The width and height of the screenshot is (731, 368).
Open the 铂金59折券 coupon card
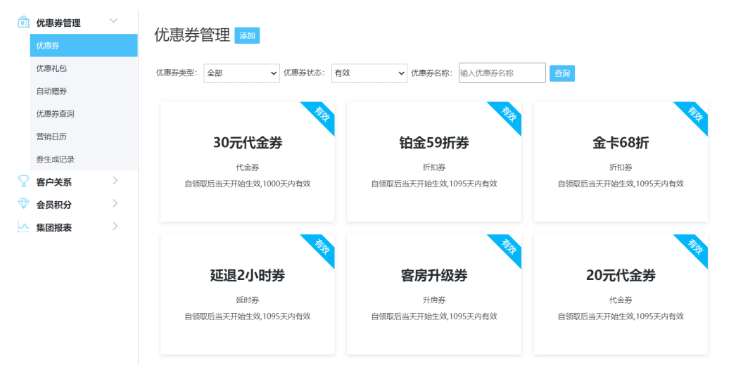(434, 162)
